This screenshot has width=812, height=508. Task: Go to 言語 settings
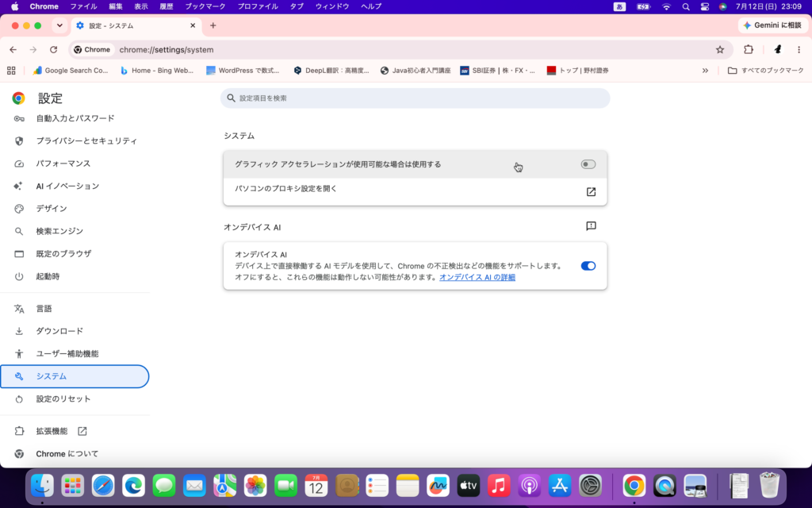tap(75, 309)
